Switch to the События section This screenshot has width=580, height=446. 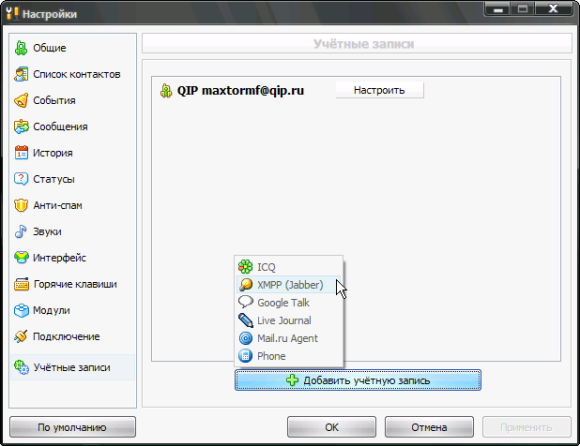click(72, 101)
